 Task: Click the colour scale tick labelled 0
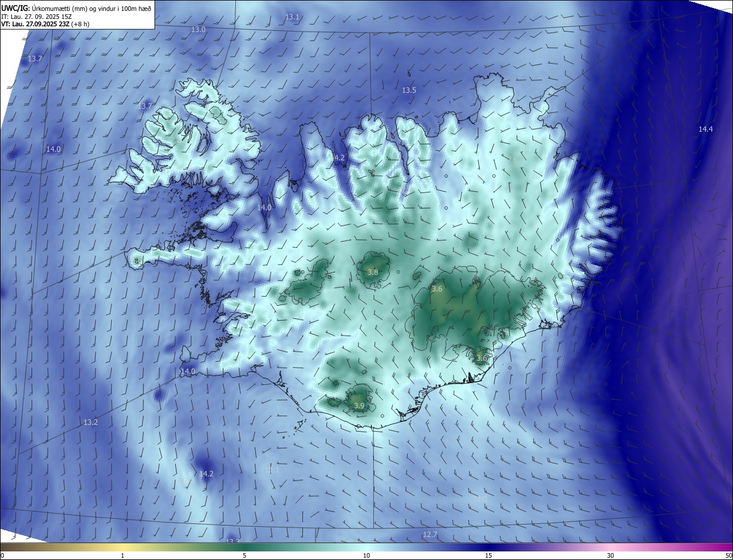pyautogui.click(x=2, y=555)
